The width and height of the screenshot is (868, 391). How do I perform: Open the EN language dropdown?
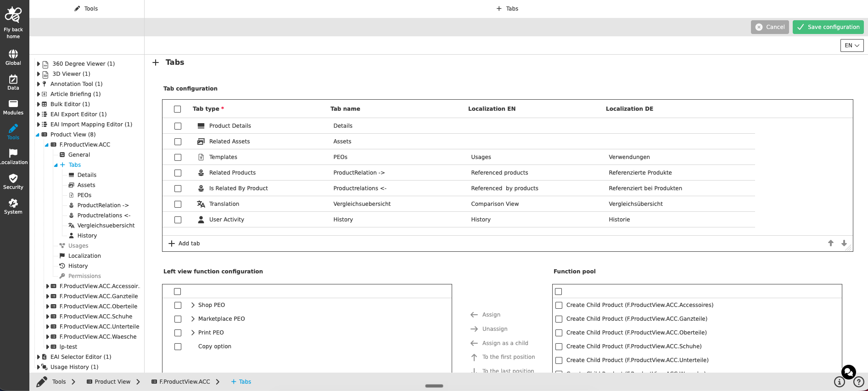(x=852, y=45)
